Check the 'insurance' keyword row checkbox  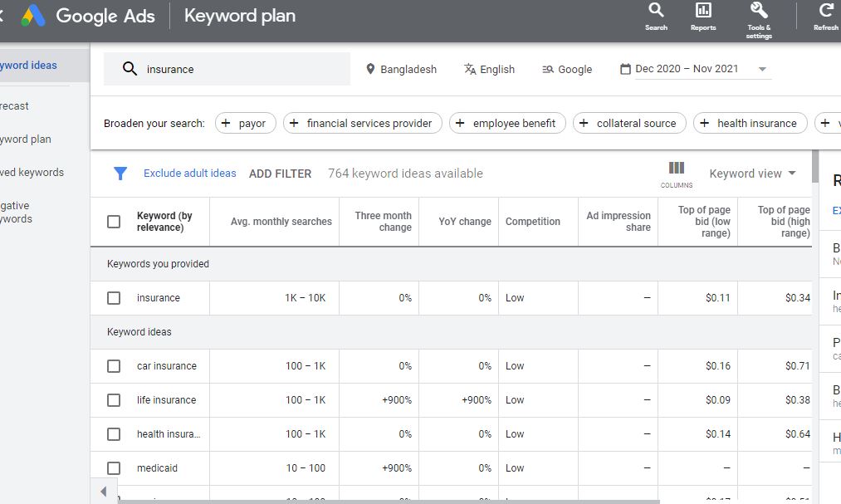[114, 297]
